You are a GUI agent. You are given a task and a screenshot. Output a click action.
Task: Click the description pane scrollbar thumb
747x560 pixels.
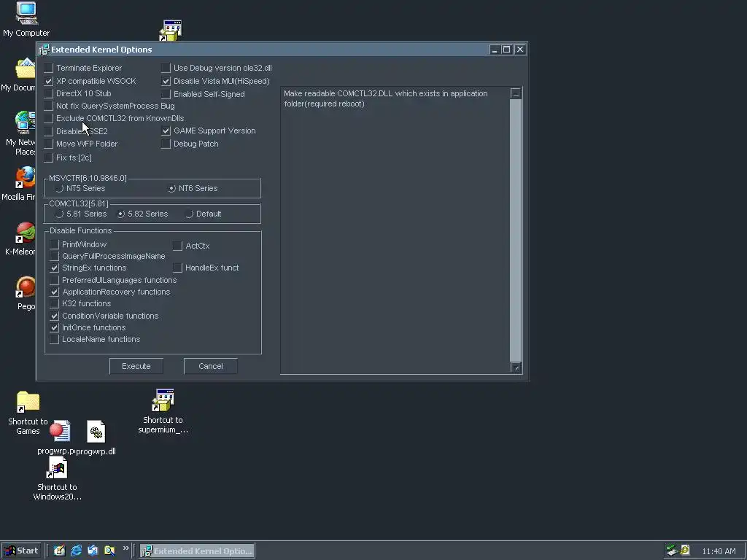[x=516, y=230]
